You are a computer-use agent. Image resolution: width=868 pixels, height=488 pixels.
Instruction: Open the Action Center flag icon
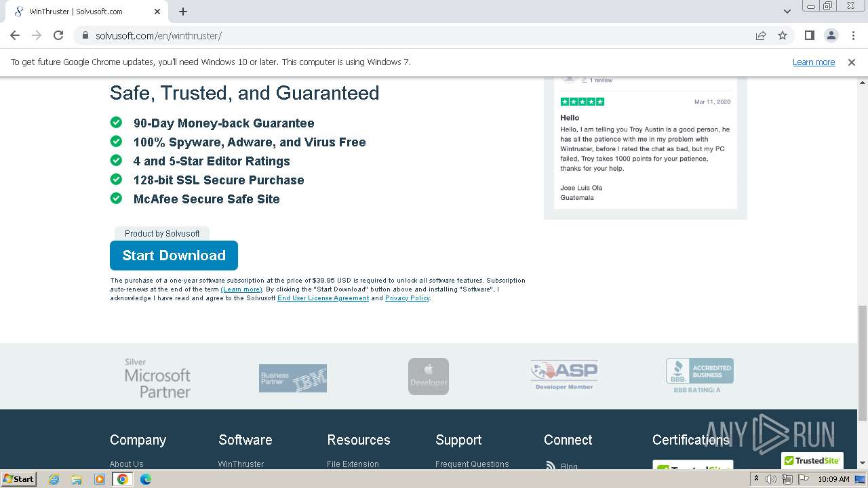coord(802,479)
